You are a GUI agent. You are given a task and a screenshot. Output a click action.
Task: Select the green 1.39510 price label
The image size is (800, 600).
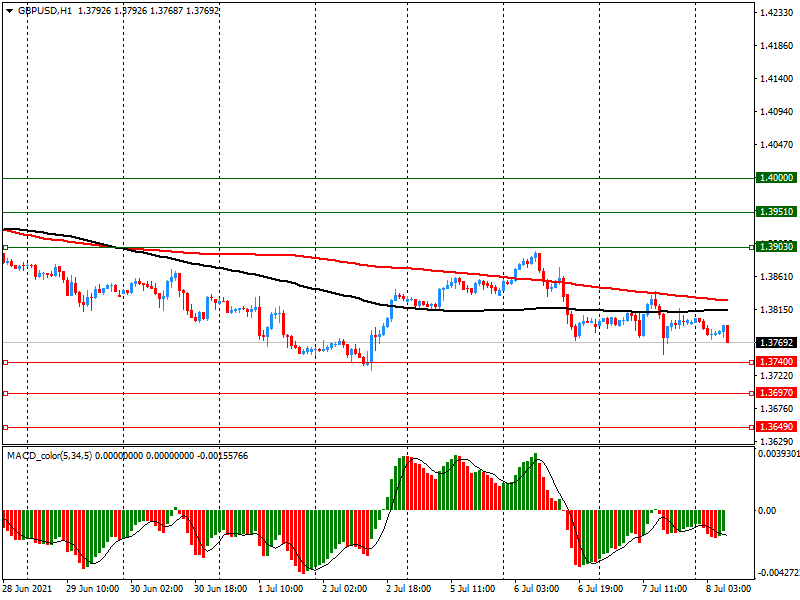(x=776, y=212)
